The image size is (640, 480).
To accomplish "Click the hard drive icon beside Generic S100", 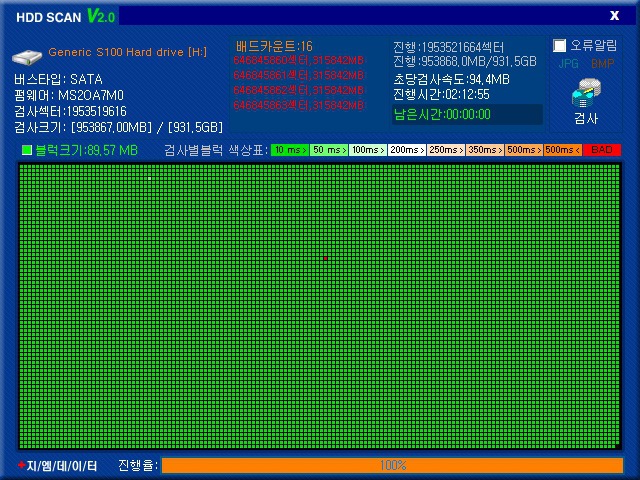I will [x=27, y=56].
